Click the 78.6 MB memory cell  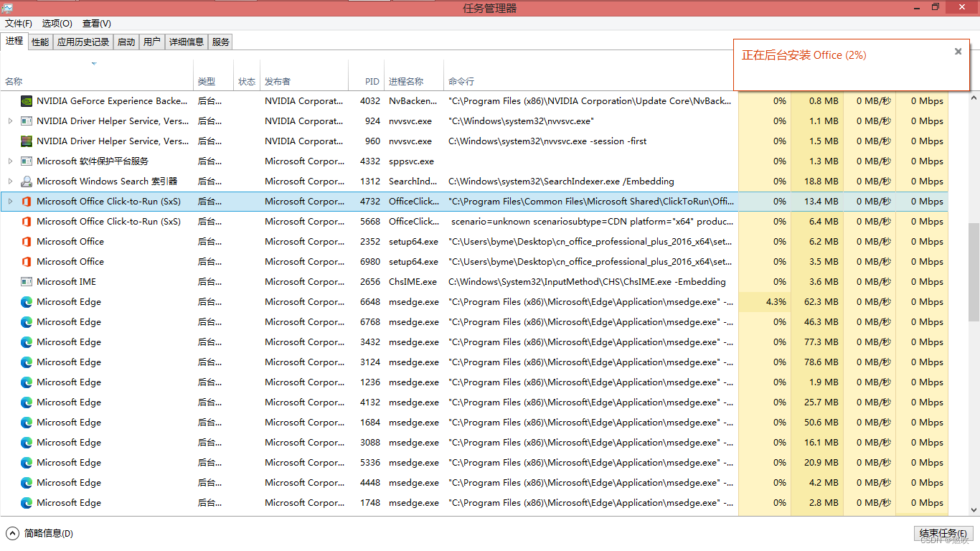817,362
